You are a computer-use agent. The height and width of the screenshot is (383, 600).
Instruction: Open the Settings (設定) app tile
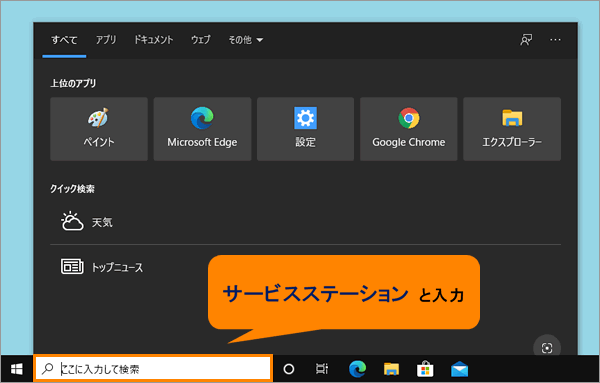[305, 129]
